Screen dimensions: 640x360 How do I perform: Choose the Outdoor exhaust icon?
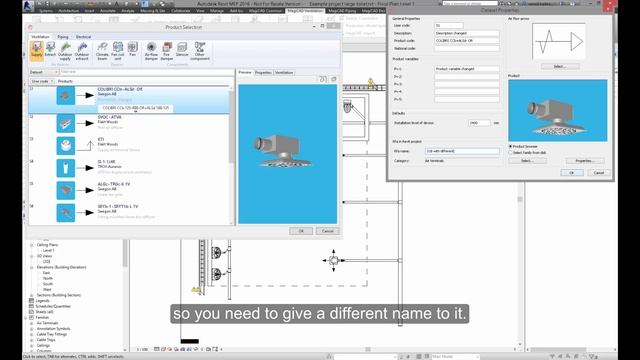82,51
